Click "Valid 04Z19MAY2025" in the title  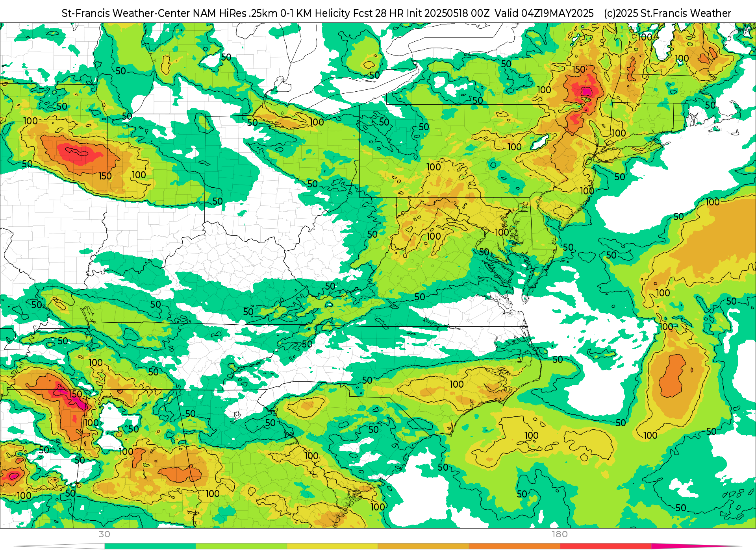[x=544, y=13]
